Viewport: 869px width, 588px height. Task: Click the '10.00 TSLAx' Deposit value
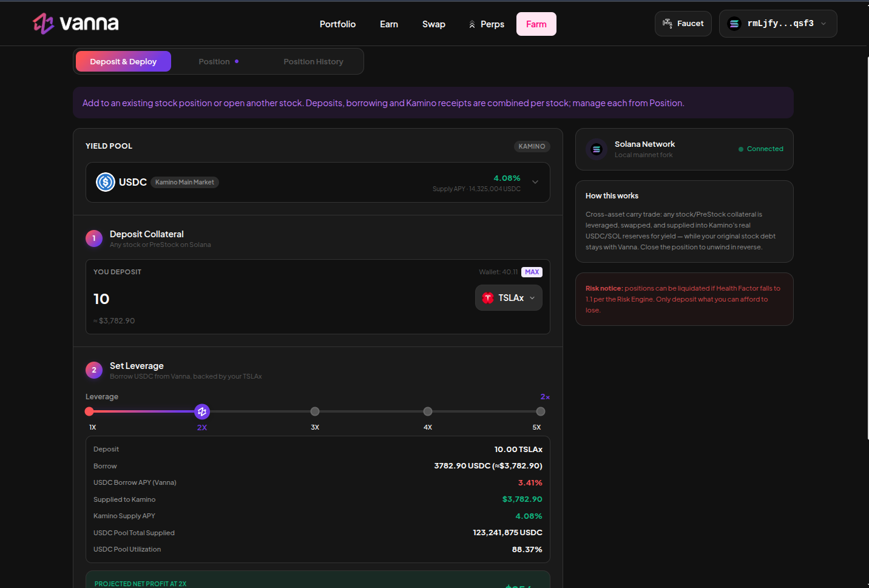[518, 450]
